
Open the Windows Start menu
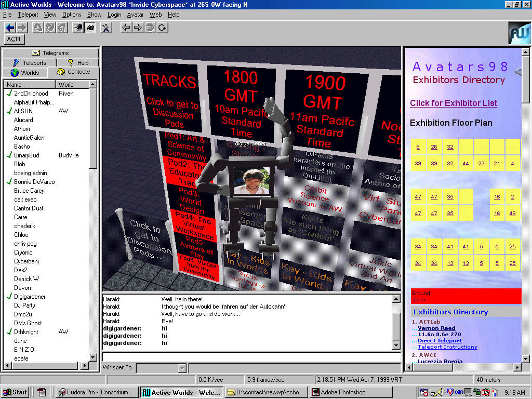[15, 392]
